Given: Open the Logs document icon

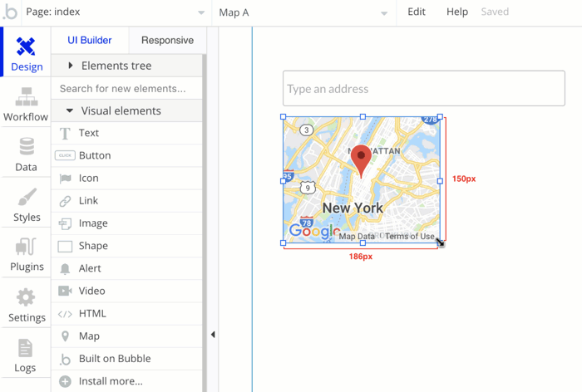Looking at the screenshot, I should point(25,347).
